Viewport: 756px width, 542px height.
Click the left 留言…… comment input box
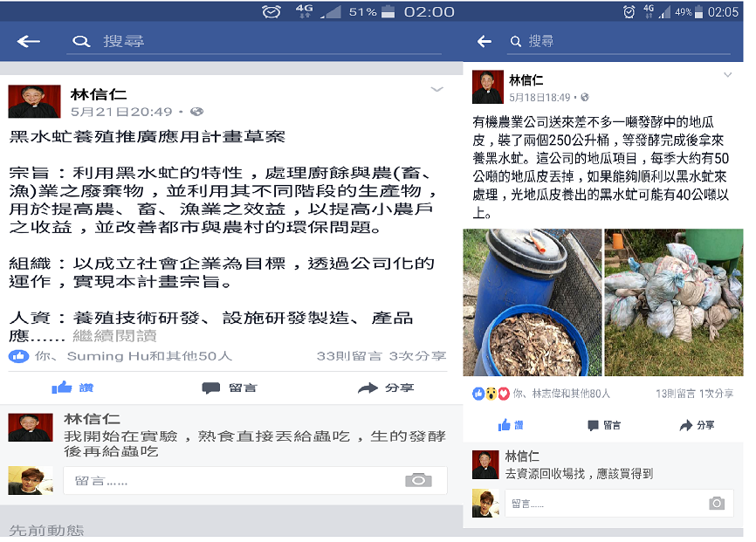[255, 480]
